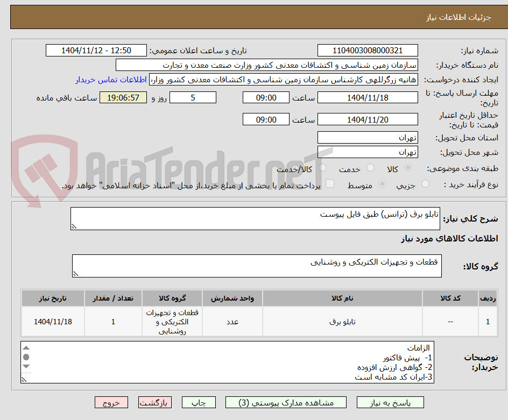Click the 1404/11/18 date cell in table
The height and width of the screenshot is (420, 508).
pyautogui.click(x=53, y=322)
